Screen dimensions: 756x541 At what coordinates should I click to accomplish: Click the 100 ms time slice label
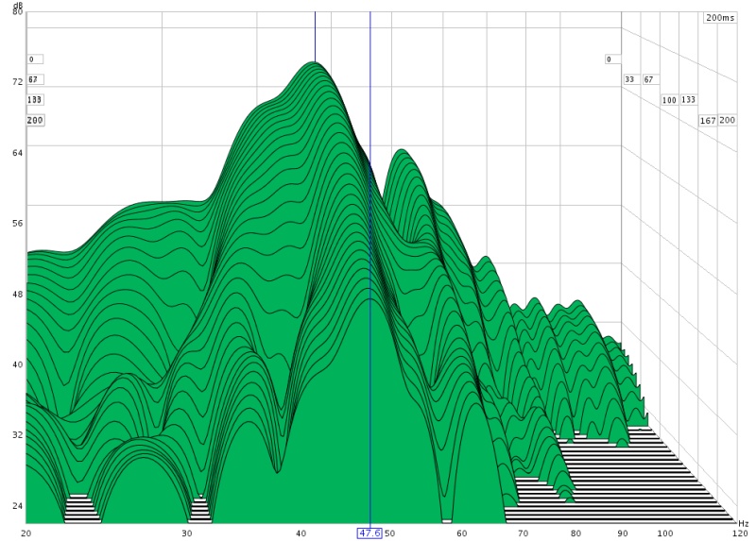point(669,100)
